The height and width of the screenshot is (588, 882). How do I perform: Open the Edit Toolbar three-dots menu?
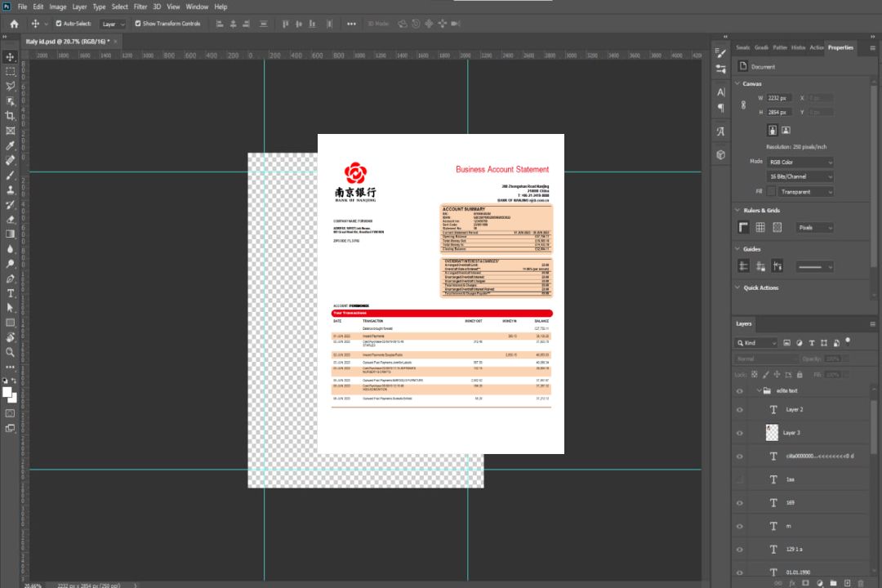click(10, 367)
